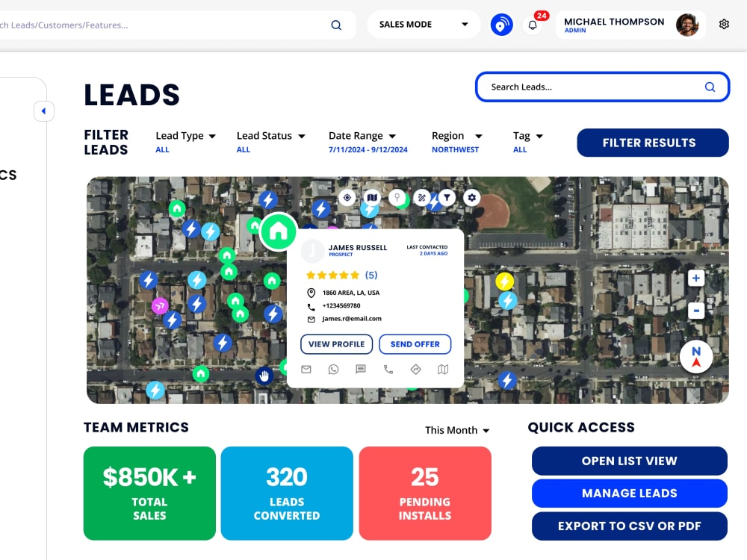Open map settings via the gear icon
This screenshot has height=560, width=747.
point(471,197)
